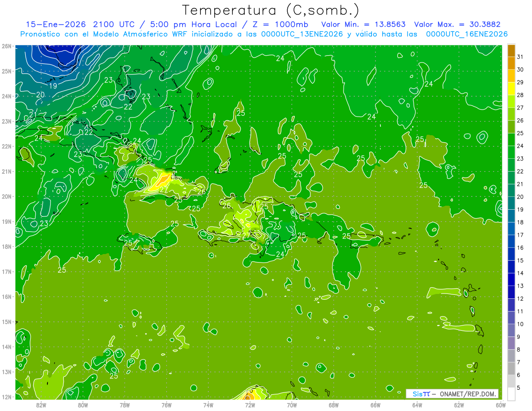Pick topmost legend color band above 31

(x=511, y=51)
